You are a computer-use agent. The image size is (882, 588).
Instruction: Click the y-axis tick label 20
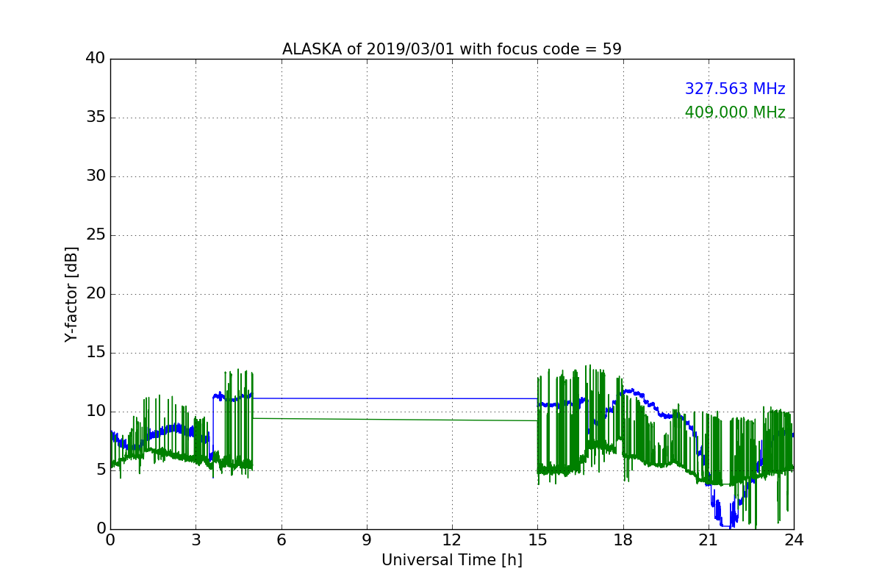(96, 294)
